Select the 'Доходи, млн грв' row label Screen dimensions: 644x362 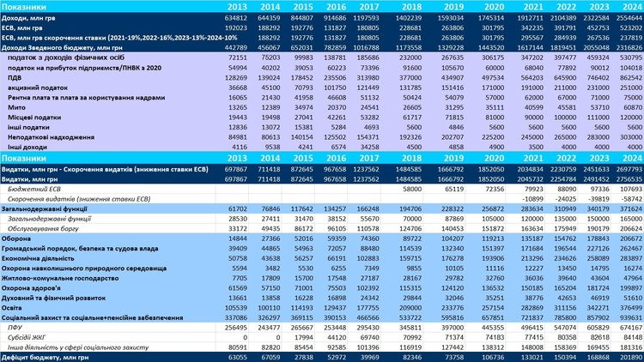coord(28,18)
